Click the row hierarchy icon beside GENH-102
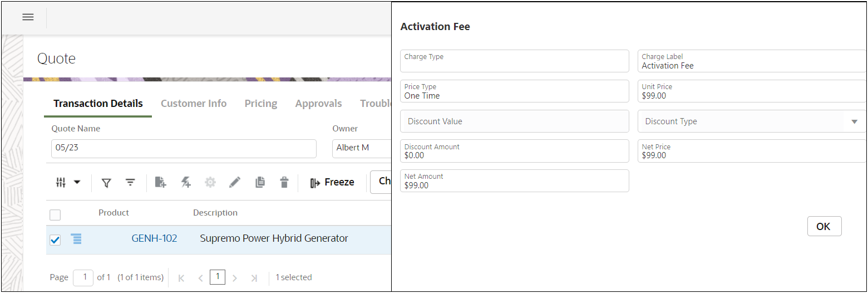Screen dimensions: 868x293 [76, 239]
